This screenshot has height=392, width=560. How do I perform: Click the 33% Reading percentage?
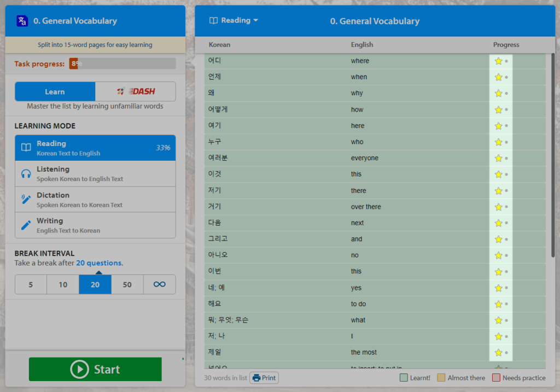coord(163,148)
